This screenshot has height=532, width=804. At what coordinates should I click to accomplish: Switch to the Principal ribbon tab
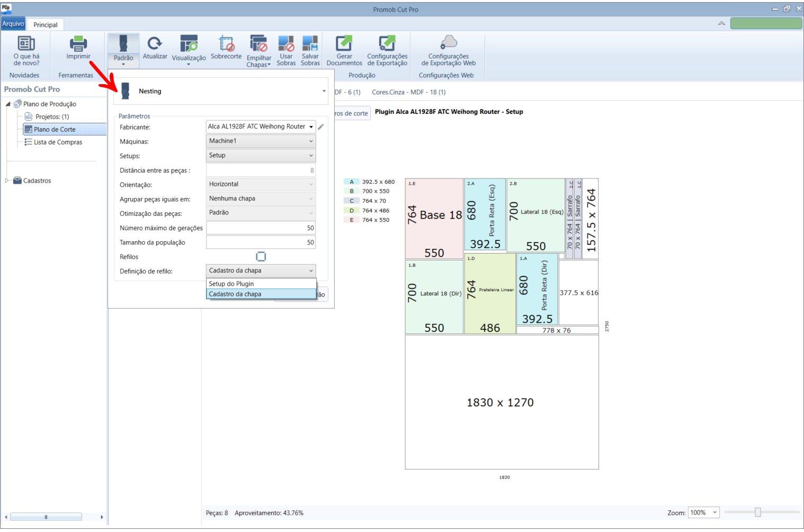point(46,25)
